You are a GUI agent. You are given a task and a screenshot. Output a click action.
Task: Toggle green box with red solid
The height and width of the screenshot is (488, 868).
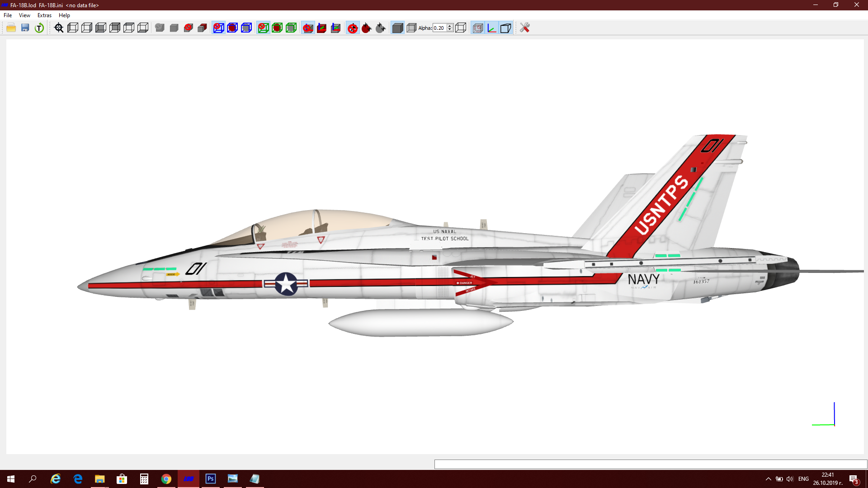278,28
